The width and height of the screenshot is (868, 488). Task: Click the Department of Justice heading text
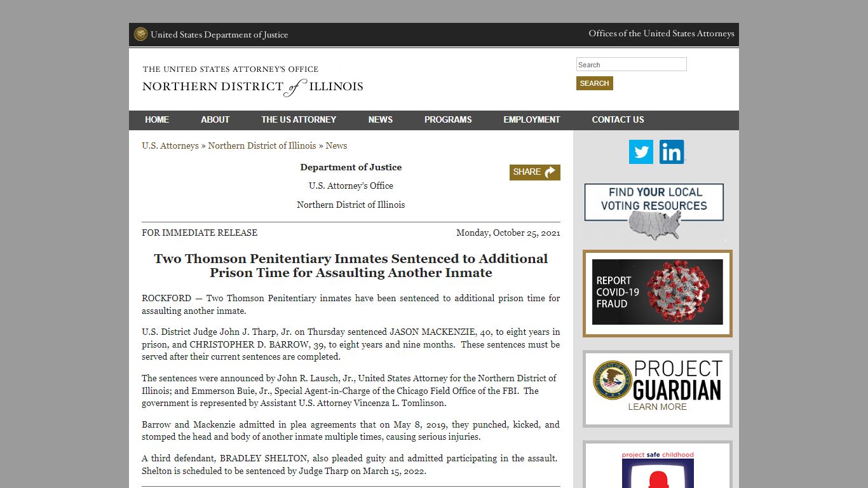point(351,167)
